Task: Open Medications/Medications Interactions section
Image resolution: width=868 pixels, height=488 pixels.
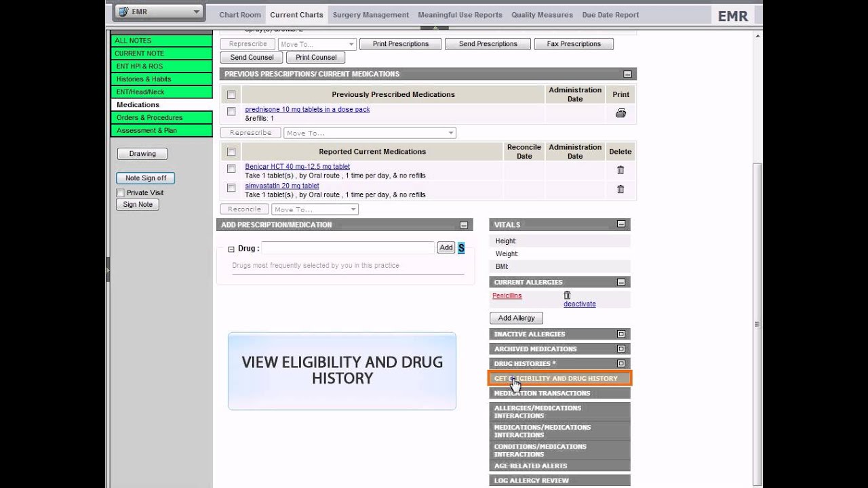Action: (560, 431)
